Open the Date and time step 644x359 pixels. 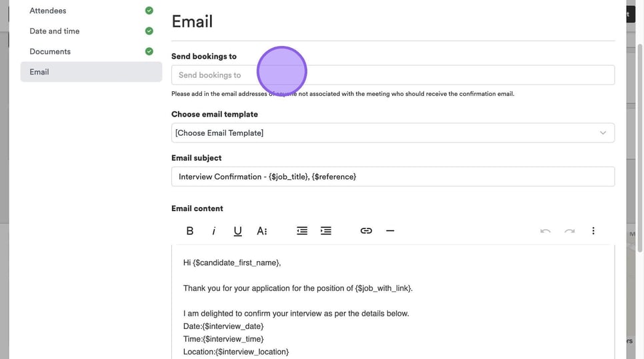(55, 31)
